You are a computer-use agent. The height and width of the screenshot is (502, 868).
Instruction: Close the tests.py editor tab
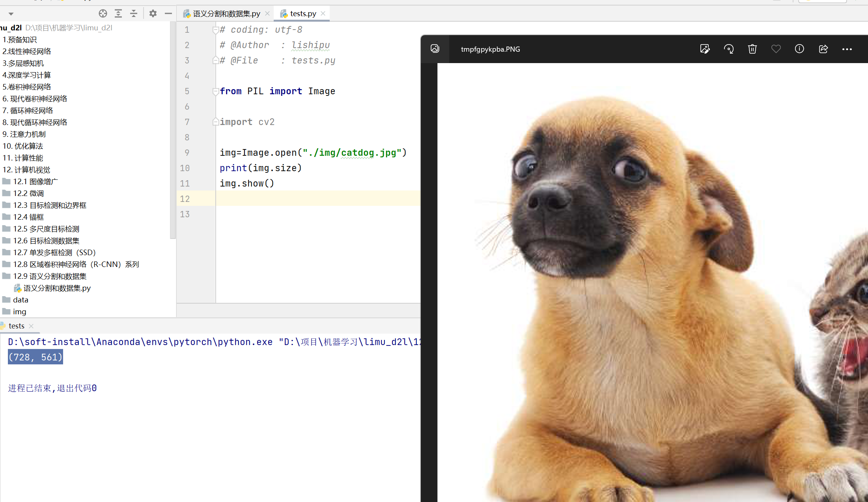click(x=323, y=13)
